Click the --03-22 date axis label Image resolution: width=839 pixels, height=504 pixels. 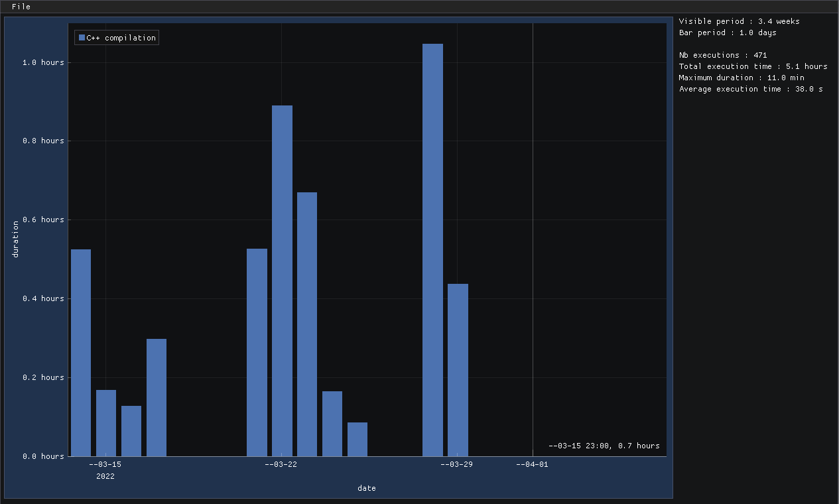(281, 464)
